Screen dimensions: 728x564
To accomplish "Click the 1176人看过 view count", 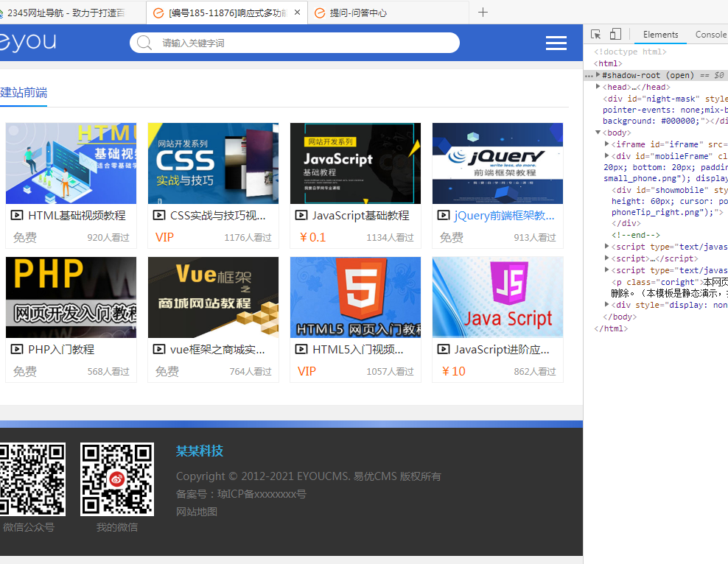I will pos(248,237).
